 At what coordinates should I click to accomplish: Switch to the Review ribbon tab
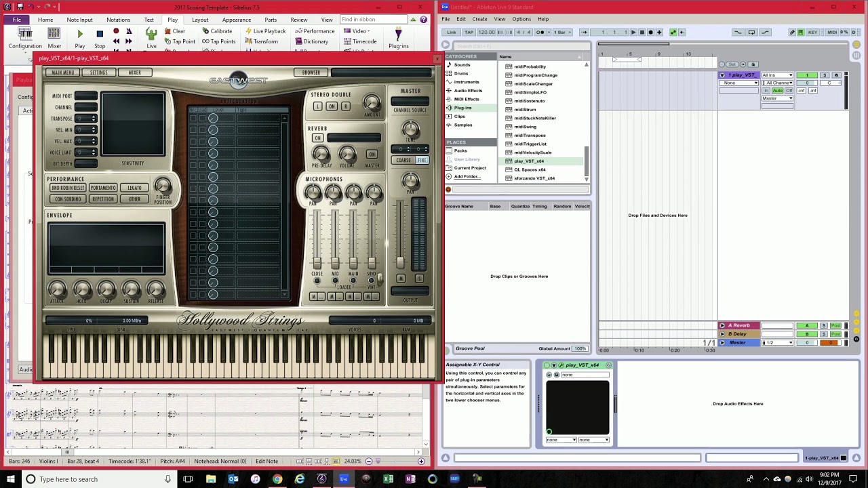point(299,20)
